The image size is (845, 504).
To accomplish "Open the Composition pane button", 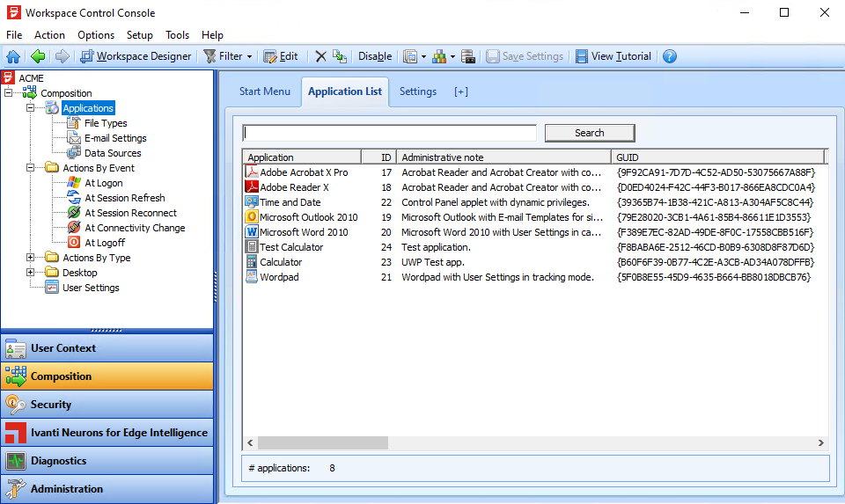I will tap(107, 376).
